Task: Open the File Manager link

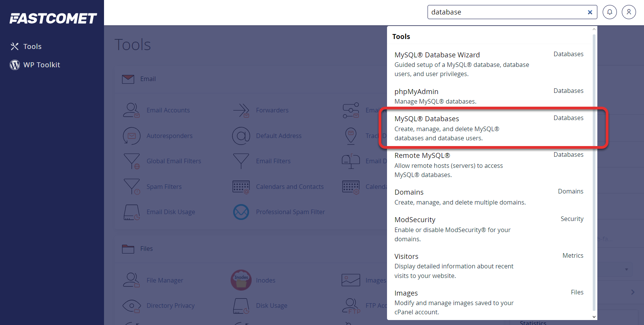Action: click(x=165, y=280)
